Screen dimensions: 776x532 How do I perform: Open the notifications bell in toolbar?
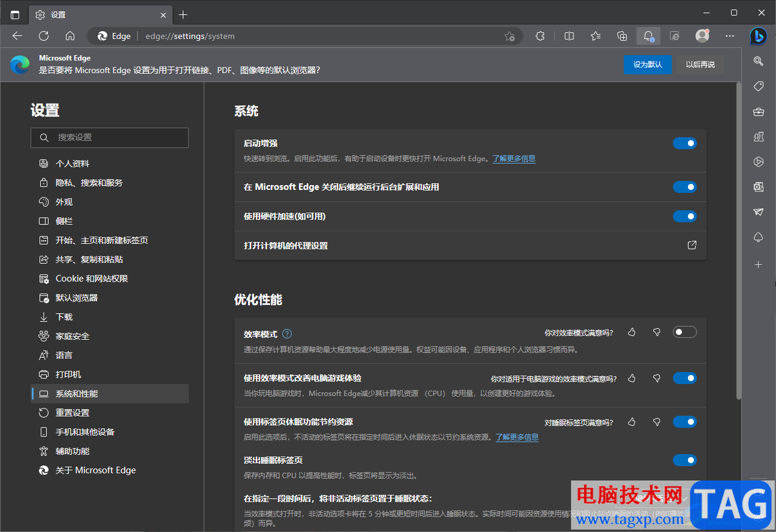(x=648, y=36)
